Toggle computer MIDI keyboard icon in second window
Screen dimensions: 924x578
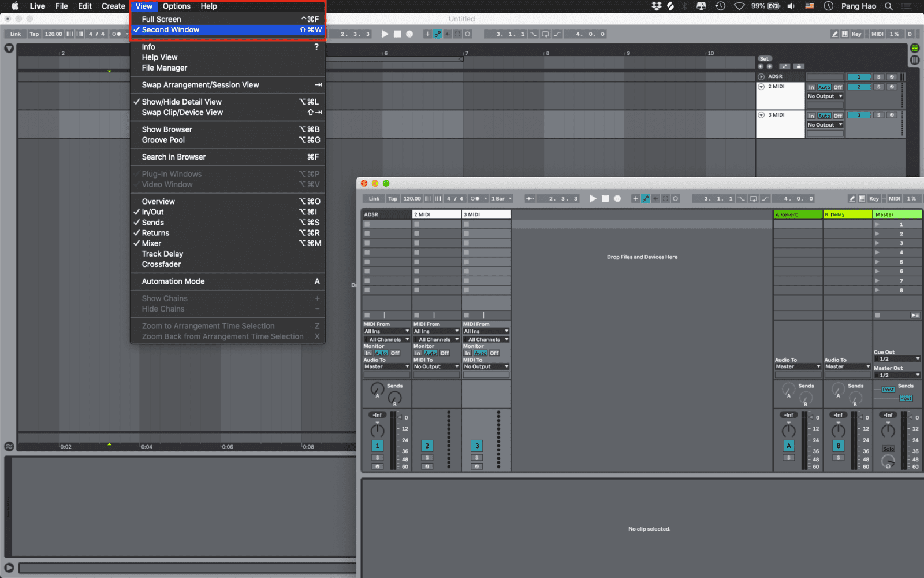pos(862,198)
